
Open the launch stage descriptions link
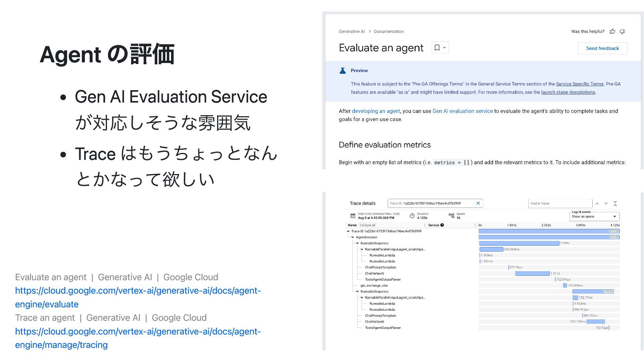tap(568, 92)
